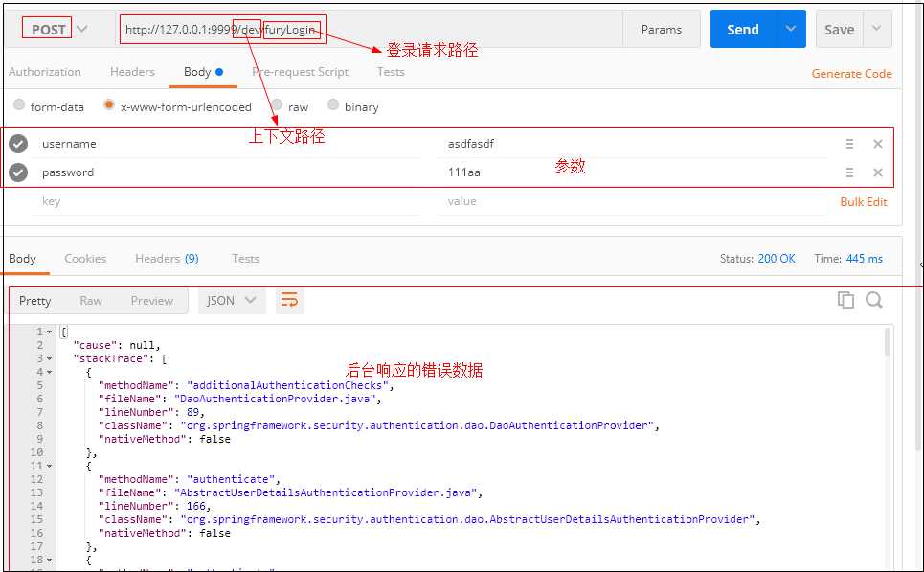Collapse the stackTrace array at line 3

click(x=50, y=358)
